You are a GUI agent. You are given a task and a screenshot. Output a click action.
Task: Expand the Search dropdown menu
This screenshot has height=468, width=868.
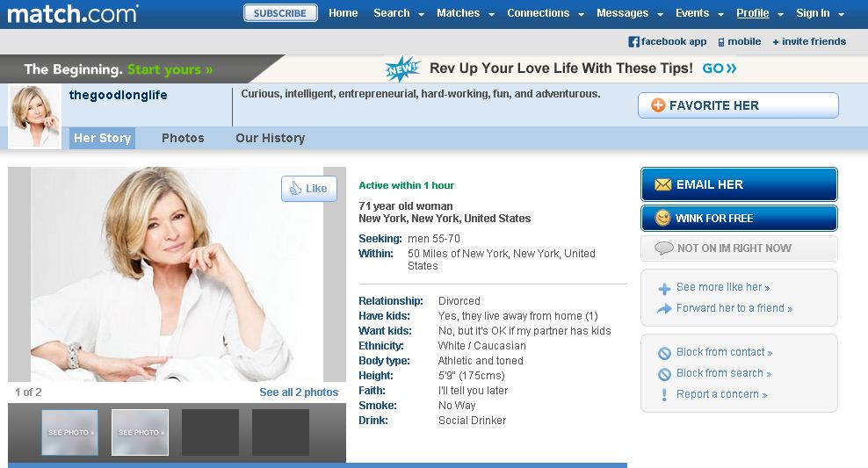pyautogui.click(x=398, y=13)
